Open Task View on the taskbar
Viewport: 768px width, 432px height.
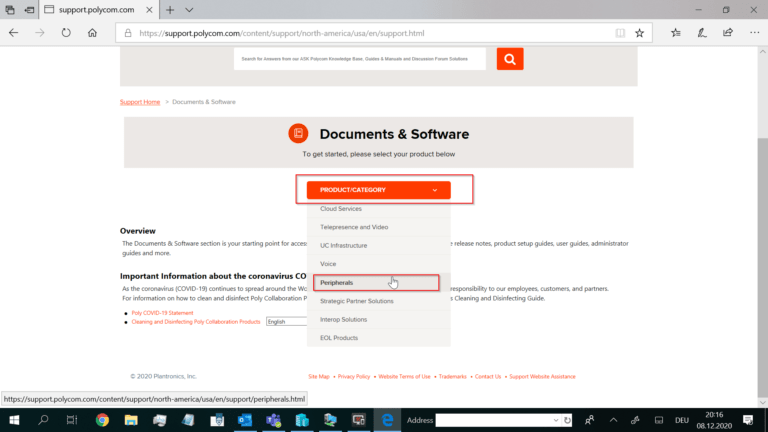tap(72, 420)
